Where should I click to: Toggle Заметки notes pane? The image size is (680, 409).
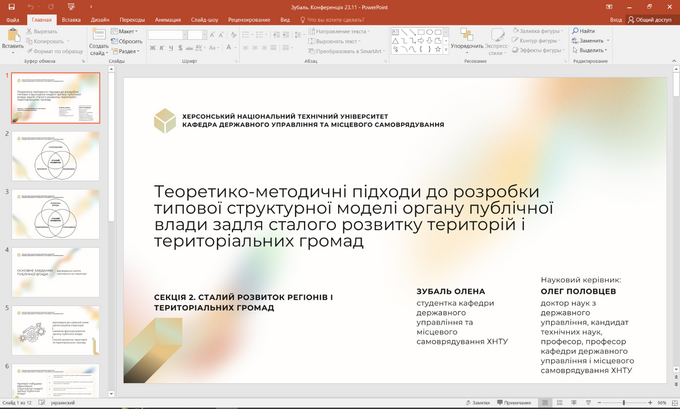coord(479,402)
